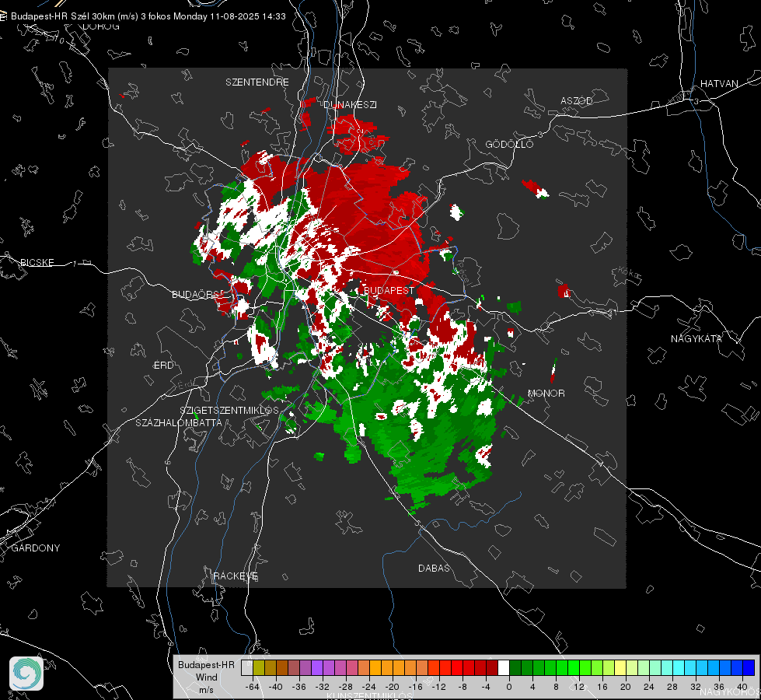This screenshot has height=700, width=761.
Task: Click the -64 legend value
Action: (253, 687)
